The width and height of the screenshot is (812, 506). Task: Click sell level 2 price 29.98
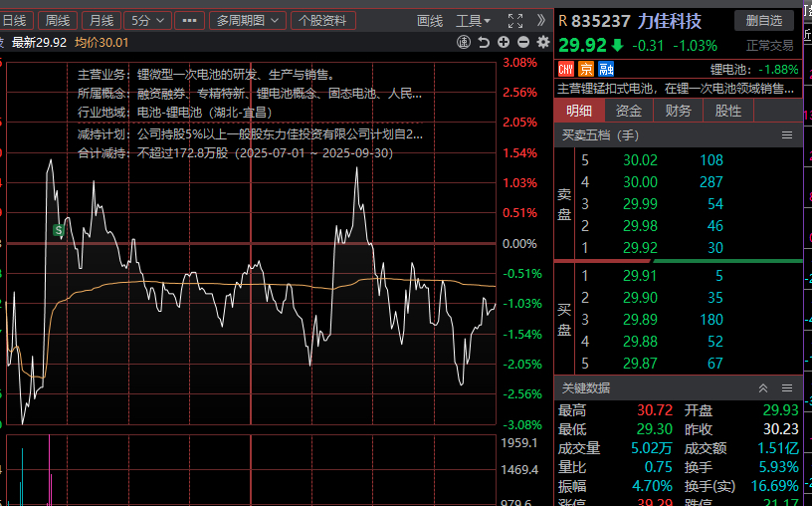point(640,226)
